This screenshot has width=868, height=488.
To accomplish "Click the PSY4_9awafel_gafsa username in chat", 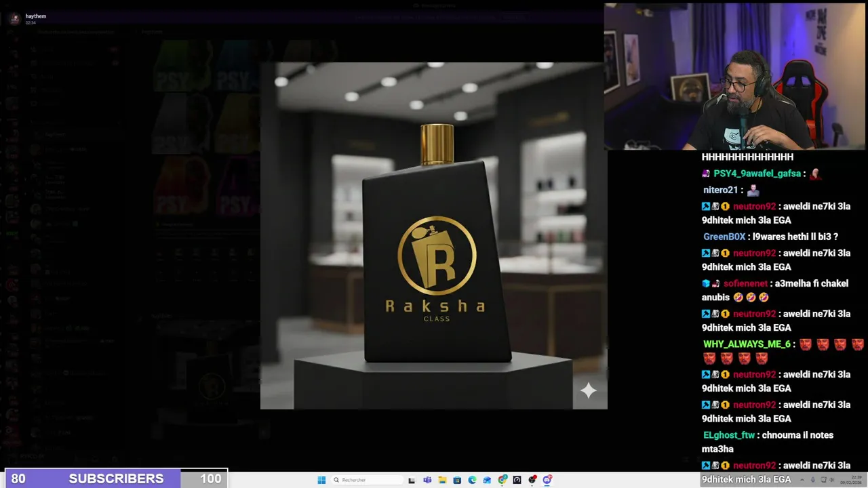I will tap(757, 174).
